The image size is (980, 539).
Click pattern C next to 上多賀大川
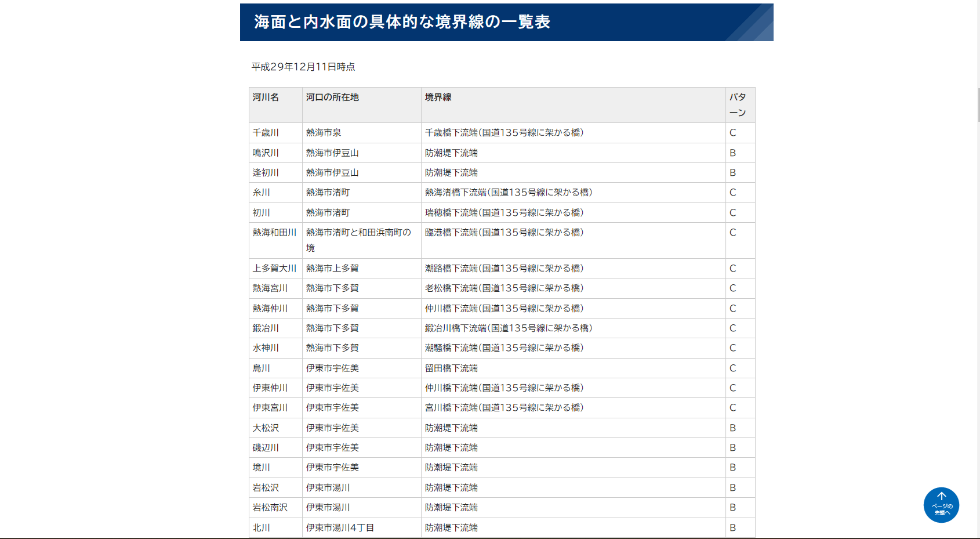tap(732, 268)
